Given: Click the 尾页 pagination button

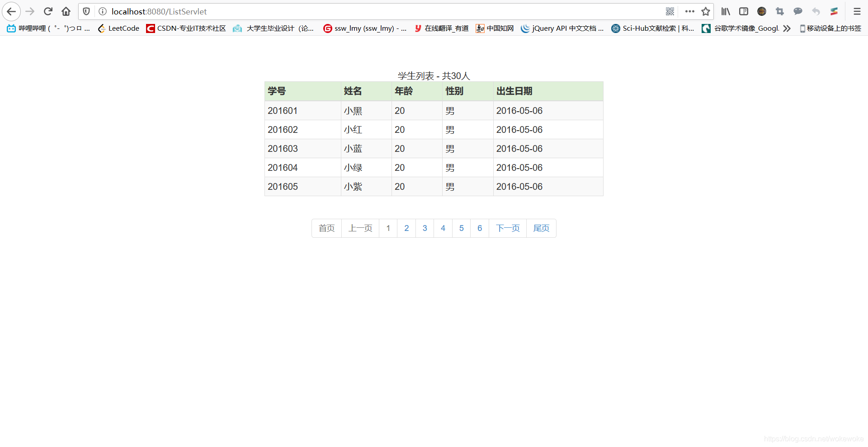Looking at the screenshot, I should (541, 228).
